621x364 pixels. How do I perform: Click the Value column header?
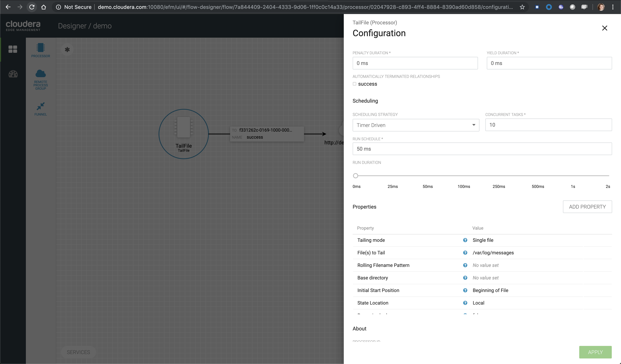(x=478, y=228)
